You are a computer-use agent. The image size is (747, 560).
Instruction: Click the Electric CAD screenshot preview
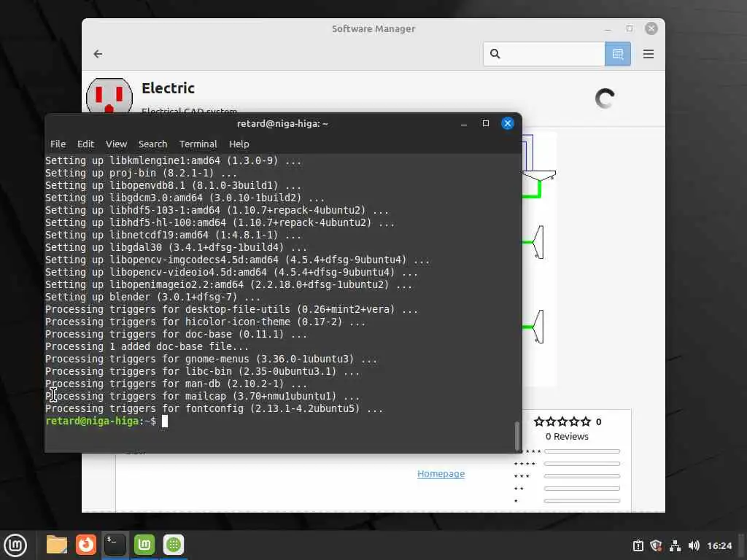pyautogui.click(x=539, y=260)
